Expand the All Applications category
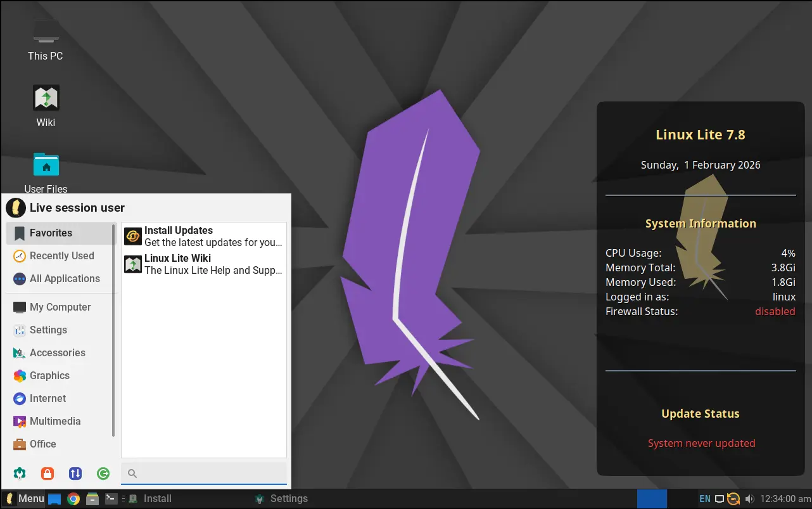This screenshot has height=509, width=812. (65, 279)
